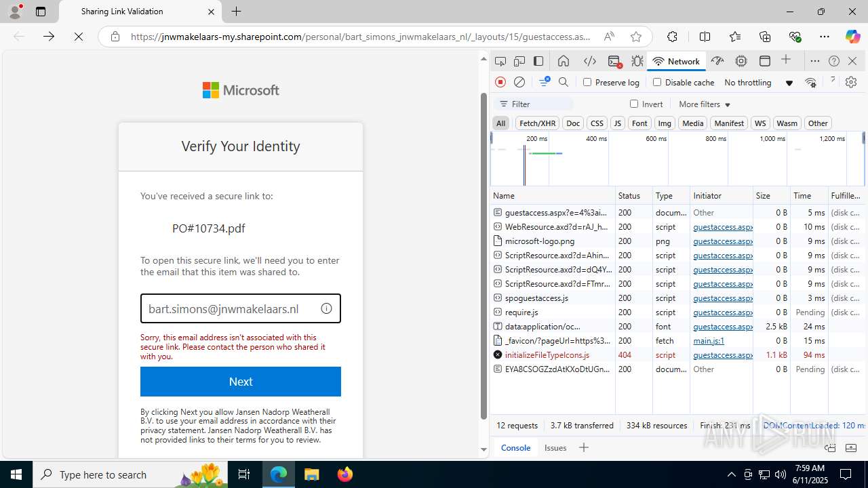Viewport: 868px width, 488px height.
Task: Toggle device emulation in DevTools
Action: click(x=519, y=61)
